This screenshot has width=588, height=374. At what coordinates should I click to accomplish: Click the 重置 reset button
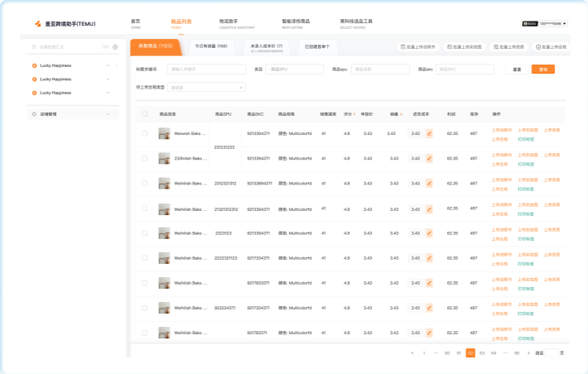517,70
